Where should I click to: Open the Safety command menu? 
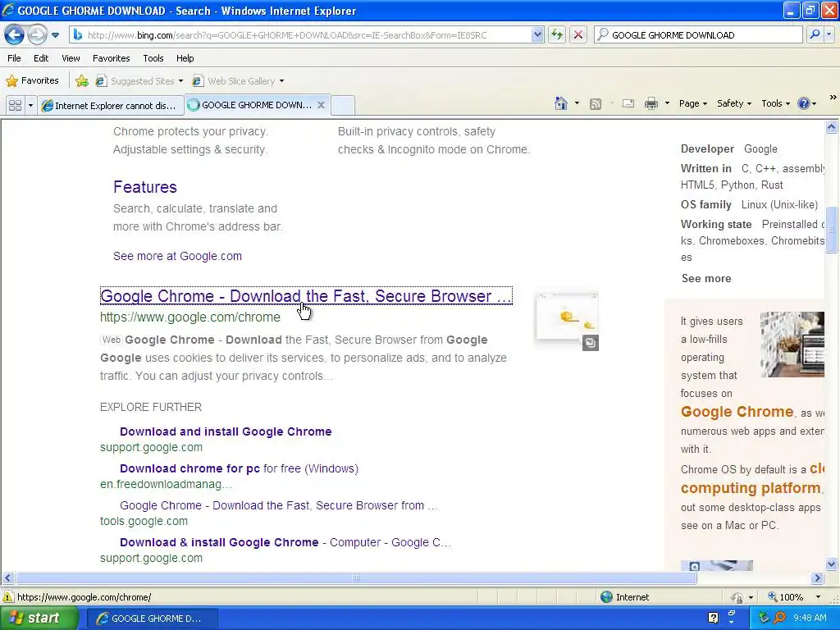point(734,103)
